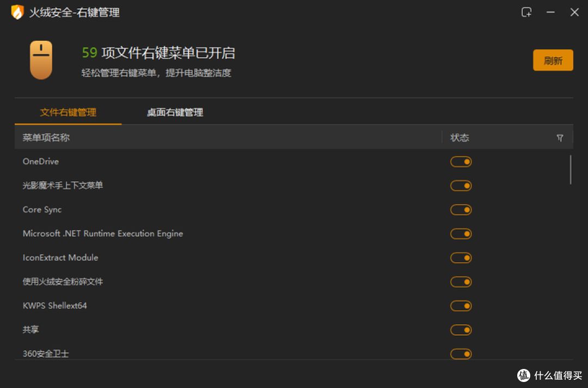Click the 刷新 refresh button
The image size is (588, 388).
pyautogui.click(x=553, y=60)
